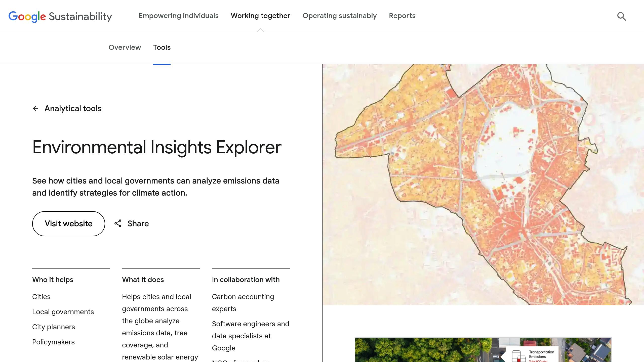Expand the In collaboration with section
This screenshot has width=644, height=362.
tap(246, 279)
